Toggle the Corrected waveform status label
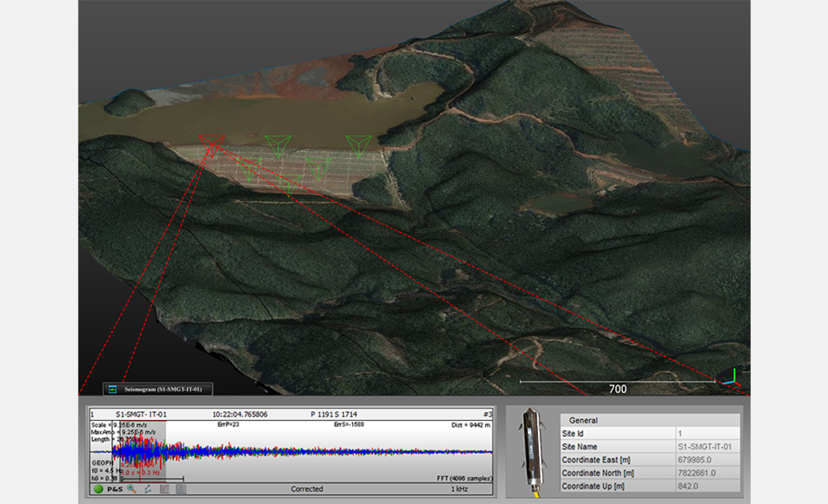828x504 pixels. click(x=306, y=489)
